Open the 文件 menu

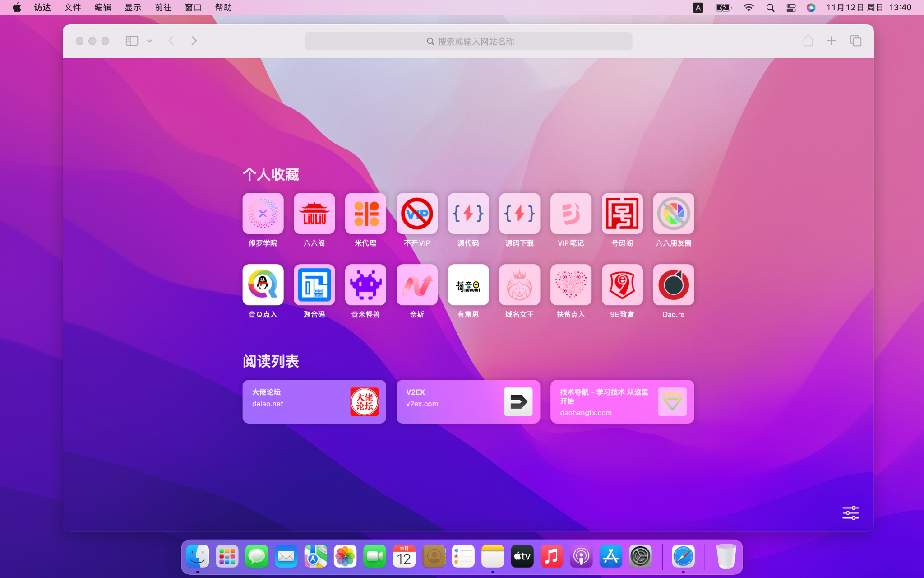(x=72, y=8)
